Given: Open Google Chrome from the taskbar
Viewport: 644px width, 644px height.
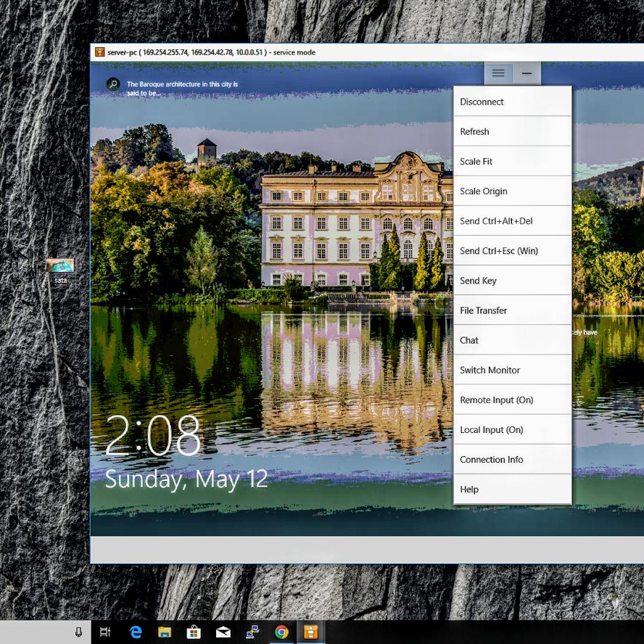Looking at the screenshot, I should tap(281, 632).
